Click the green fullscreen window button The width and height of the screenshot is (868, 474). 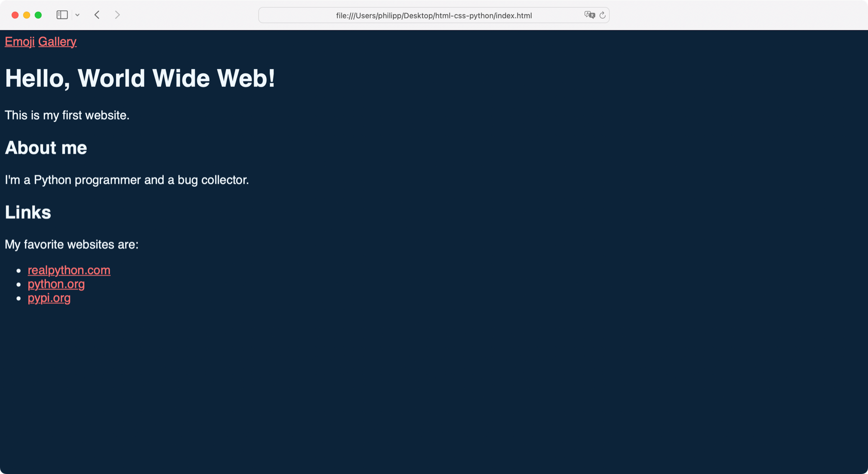coord(38,14)
